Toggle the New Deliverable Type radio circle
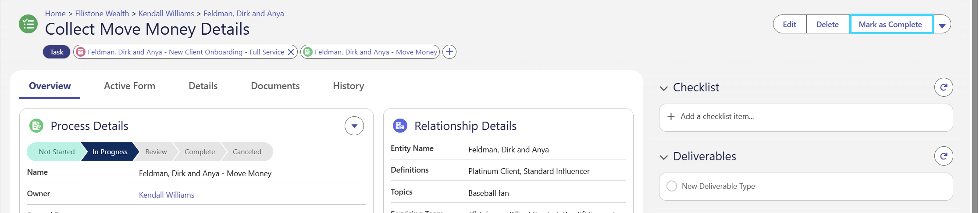Image resolution: width=980 pixels, height=213 pixels. tap(672, 186)
